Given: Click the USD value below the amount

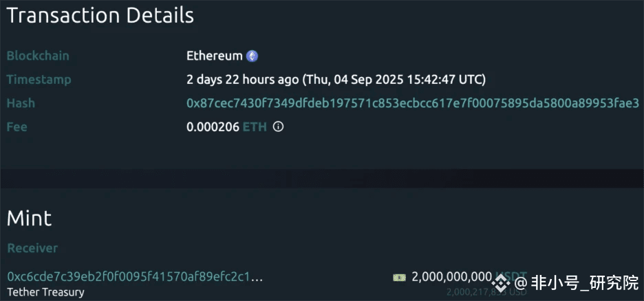Looking at the screenshot, I should (486, 292).
